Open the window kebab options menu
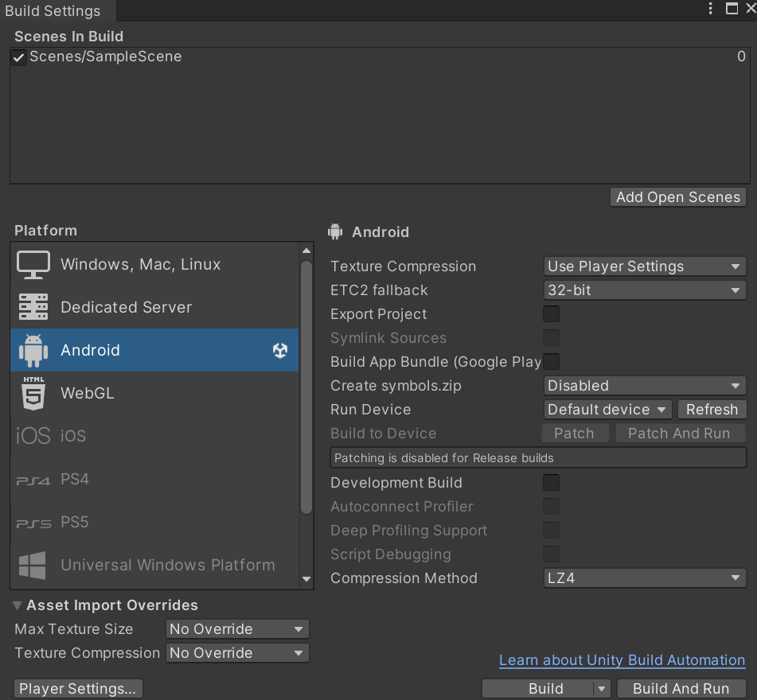Screen dimensions: 757x700 pyautogui.click(x=710, y=8)
